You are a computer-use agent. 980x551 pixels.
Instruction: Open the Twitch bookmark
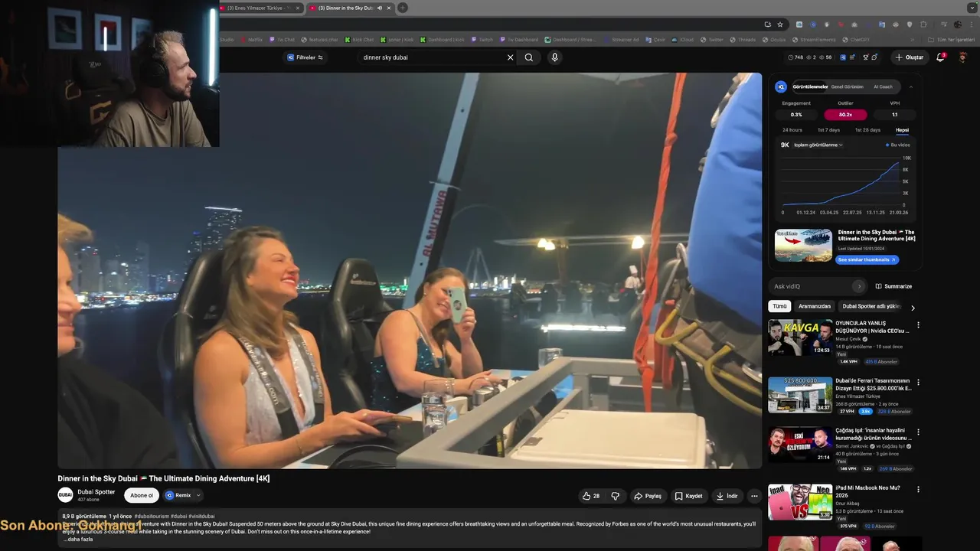[482, 40]
